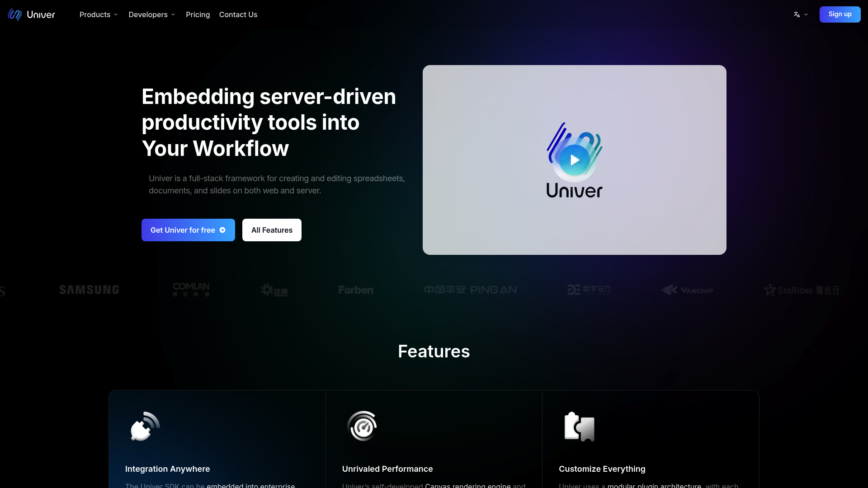Play the Univer intro video
Screen dimensions: 868x488
click(x=575, y=160)
